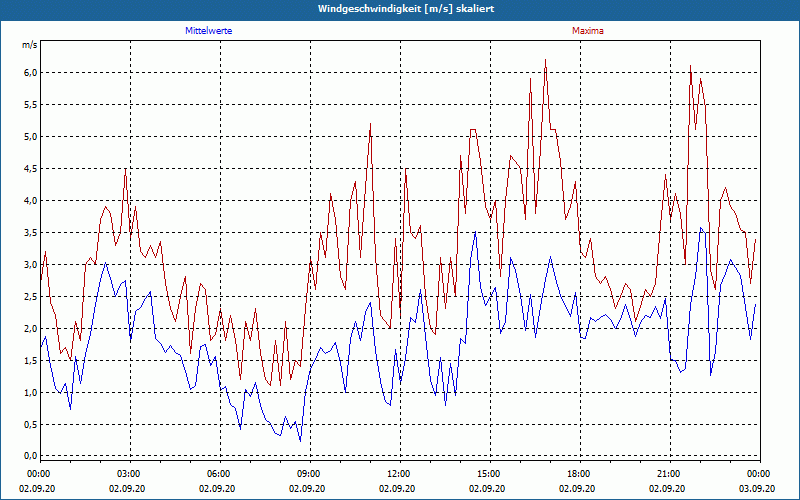Select the red 'Maxima' legend label
Image resolution: width=800 pixels, height=500 pixels.
pos(587,31)
